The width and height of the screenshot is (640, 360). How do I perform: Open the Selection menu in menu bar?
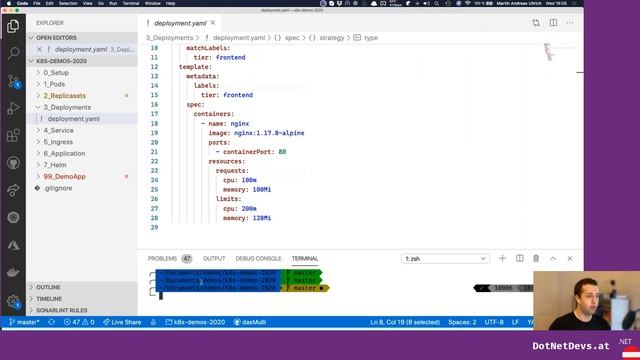click(68, 3)
